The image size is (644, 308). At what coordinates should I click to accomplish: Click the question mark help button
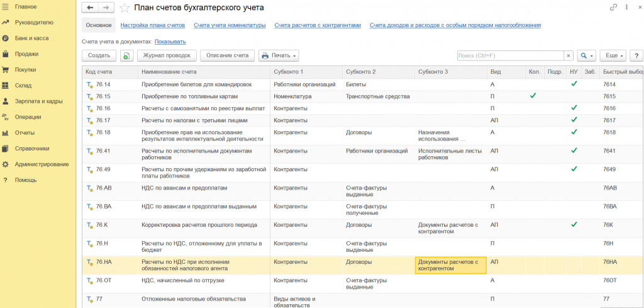[636, 56]
